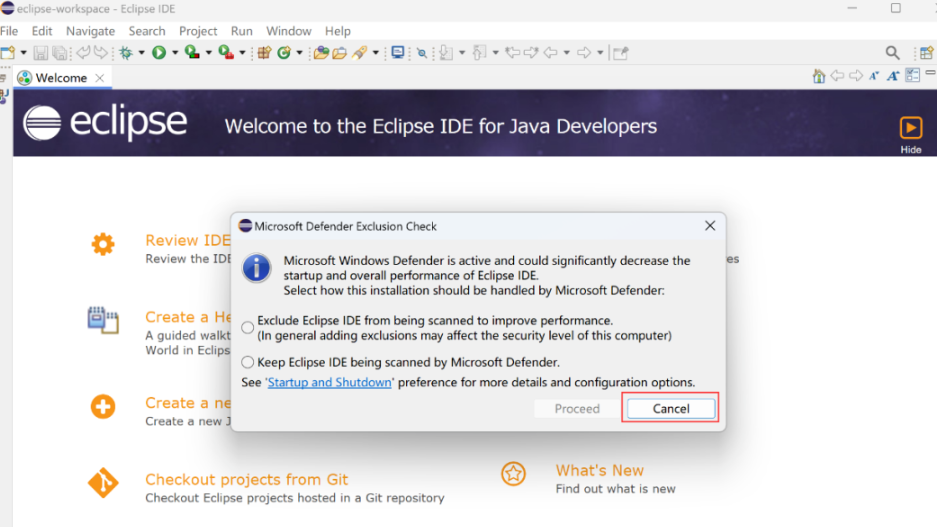Expand the Search dropdown arrow
Viewport: 937px width, 527px height.
[375, 53]
